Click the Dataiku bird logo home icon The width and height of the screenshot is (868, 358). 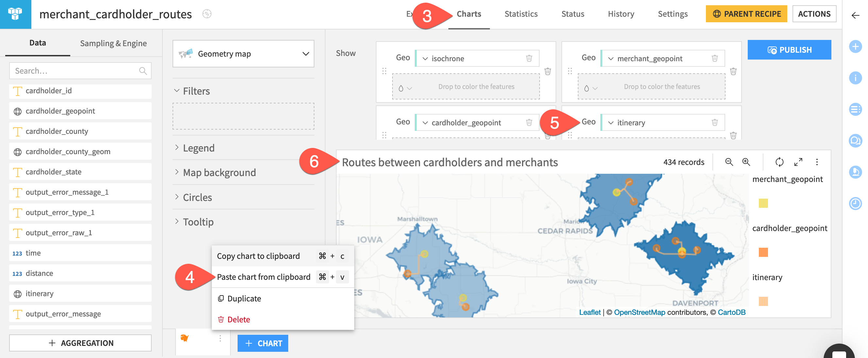point(15,14)
